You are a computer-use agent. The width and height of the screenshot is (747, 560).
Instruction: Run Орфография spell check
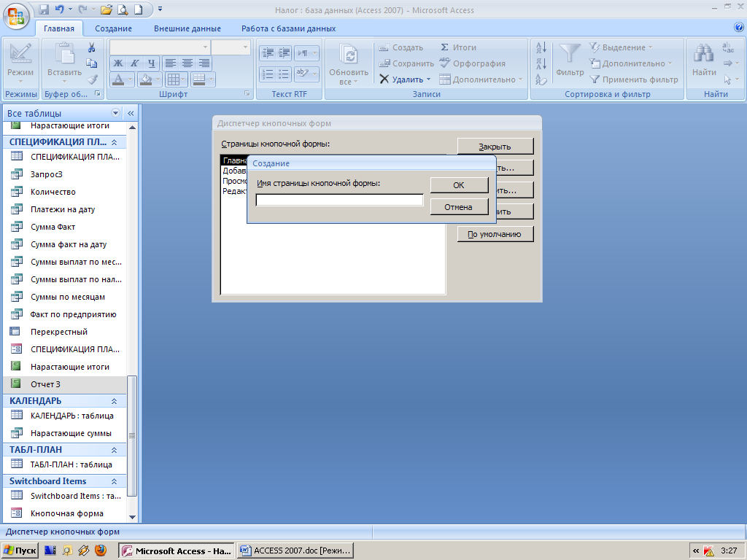click(x=472, y=63)
